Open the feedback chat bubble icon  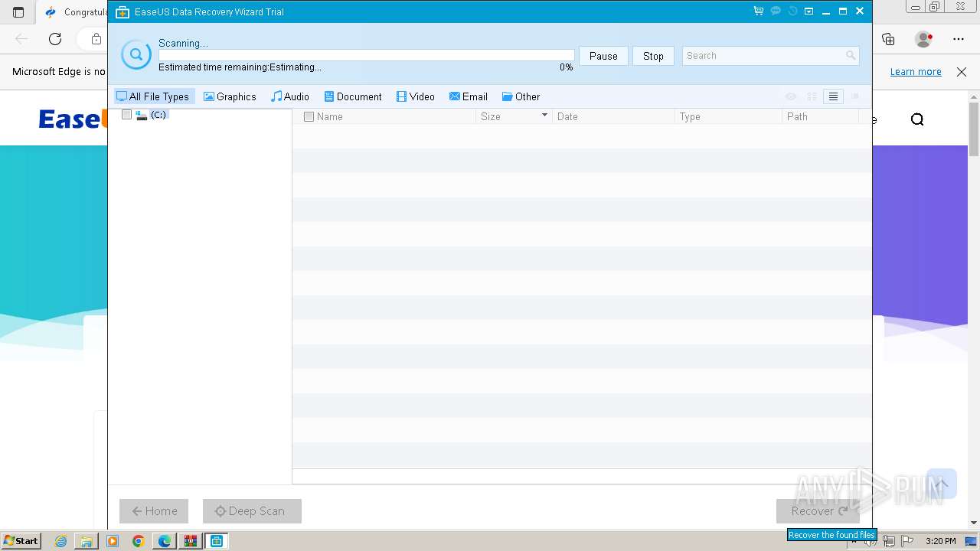click(x=776, y=11)
